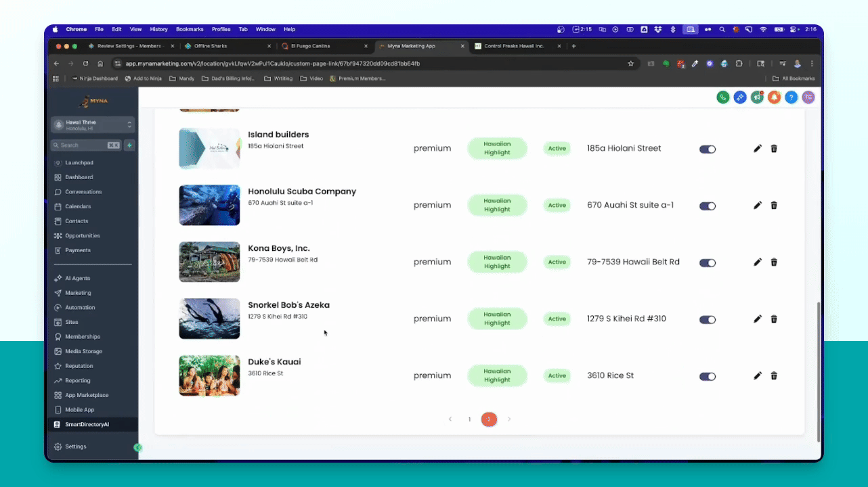
Task: Toggle the Honolulu Scuba Company switch
Action: (708, 206)
